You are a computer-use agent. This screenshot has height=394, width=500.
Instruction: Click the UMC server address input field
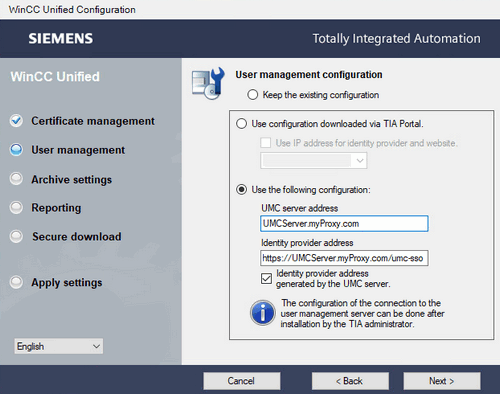tap(344, 223)
